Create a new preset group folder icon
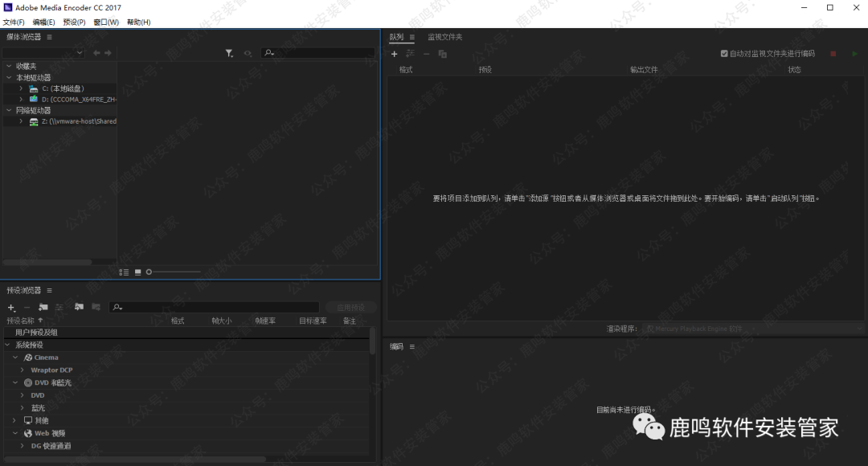 click(43, 307)
